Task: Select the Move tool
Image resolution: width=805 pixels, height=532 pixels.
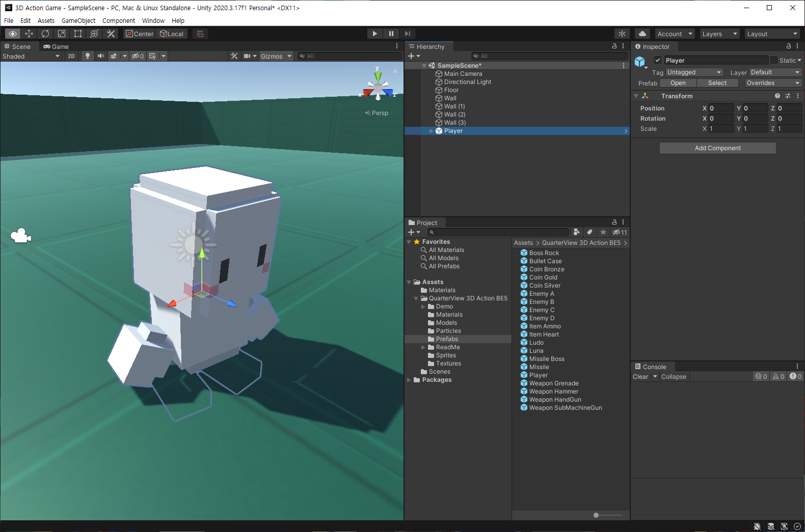Action: point(29,34)
